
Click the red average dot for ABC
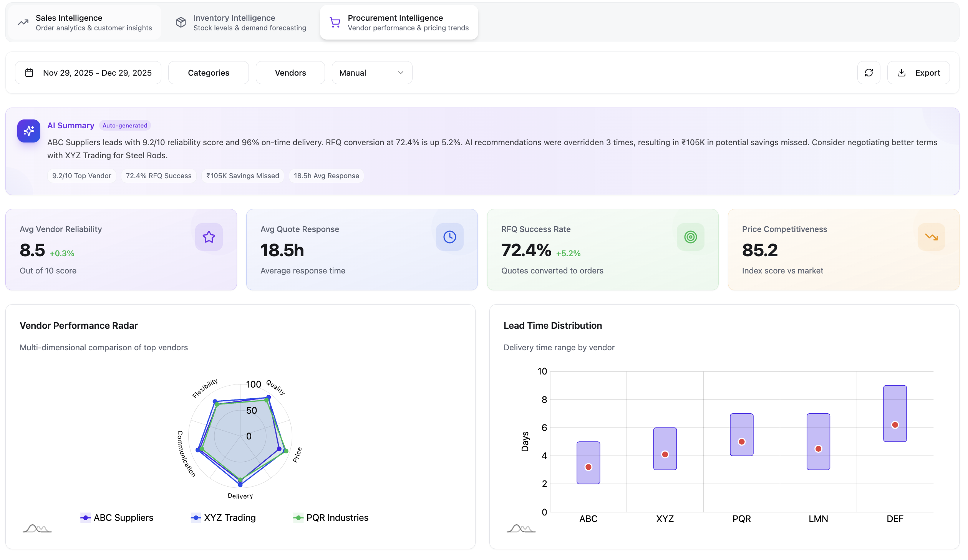(x=588, y=467)
